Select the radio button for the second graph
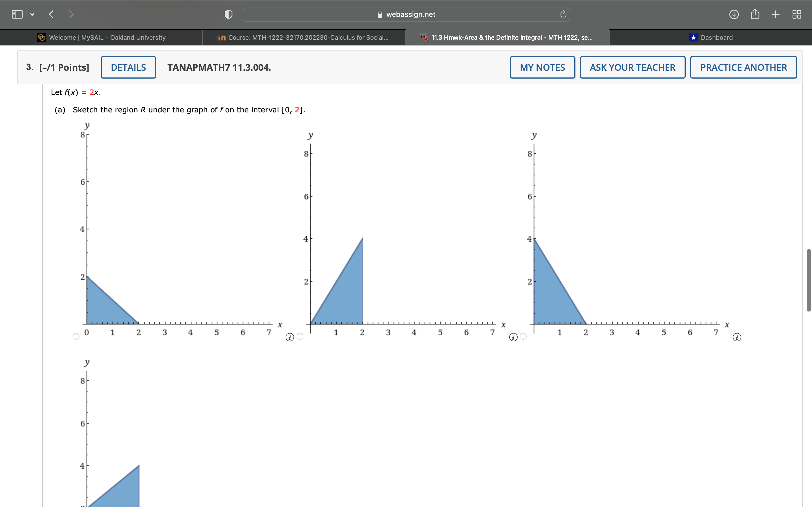 [x=300, y=336]
